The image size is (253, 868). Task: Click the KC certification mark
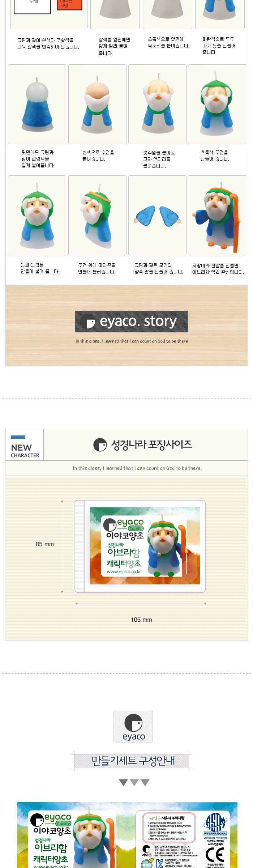[x=159, y=864]
